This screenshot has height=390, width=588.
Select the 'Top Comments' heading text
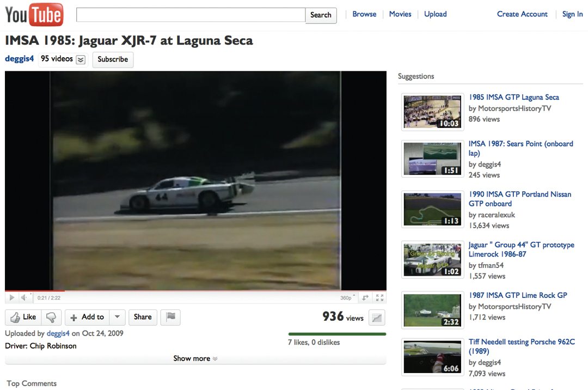click(32, 383)
